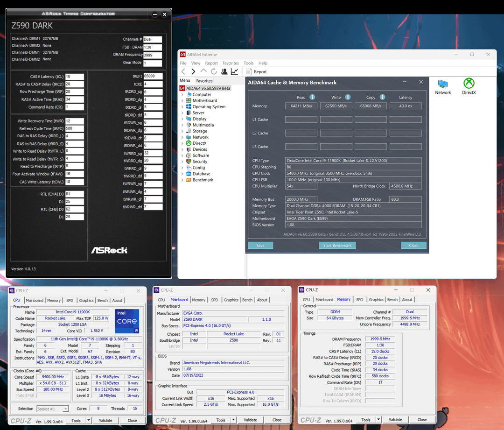
Task: Click the Intel Core i9 logo in CPU-Z
Action: coord(127,321)
